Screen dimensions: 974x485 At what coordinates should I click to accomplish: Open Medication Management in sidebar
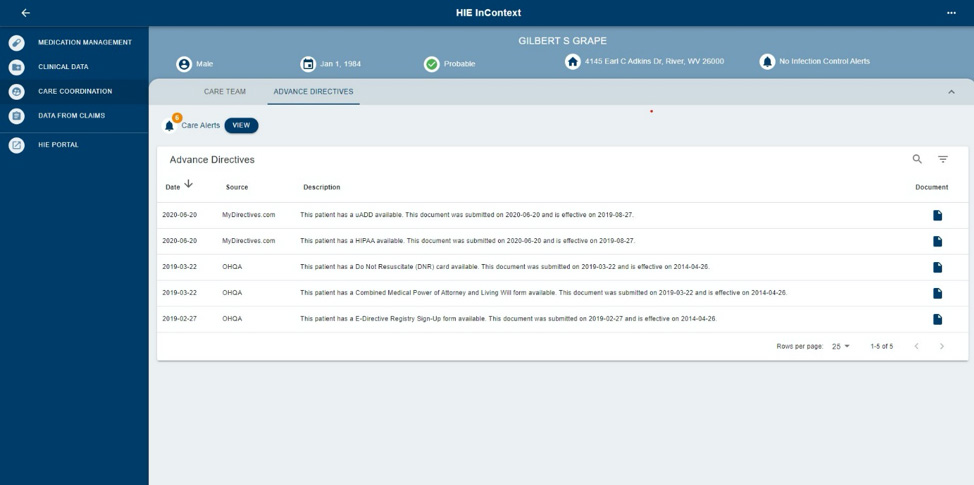coord(74,43)
